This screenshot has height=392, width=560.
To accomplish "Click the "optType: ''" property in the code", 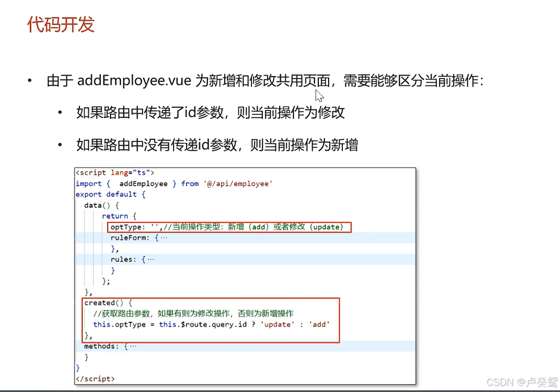I will (134, 227).
